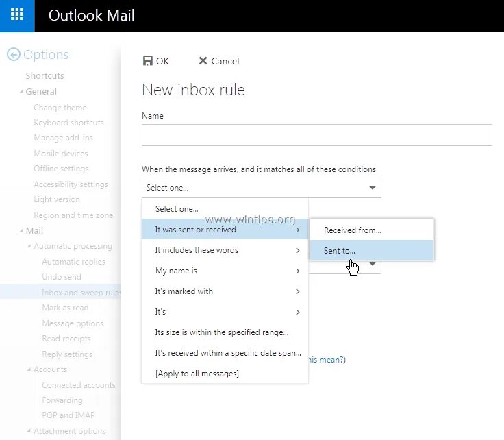Screen dimensions: 504x440
Task: Open Reply settings
Action: pyautogui.click(x=67, y=354)
